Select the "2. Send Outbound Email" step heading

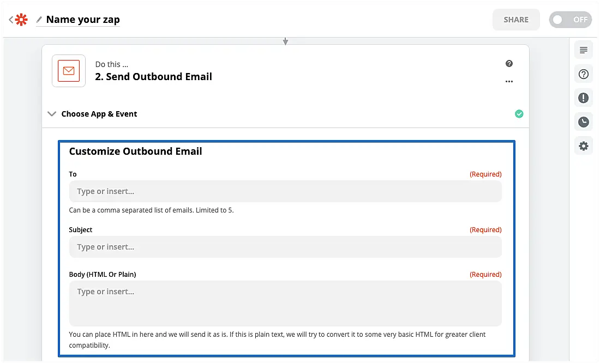(153, 77)
